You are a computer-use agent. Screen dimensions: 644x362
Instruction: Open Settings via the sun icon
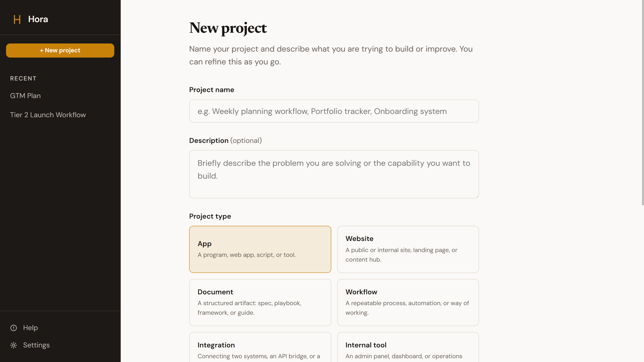coord(13,345)
